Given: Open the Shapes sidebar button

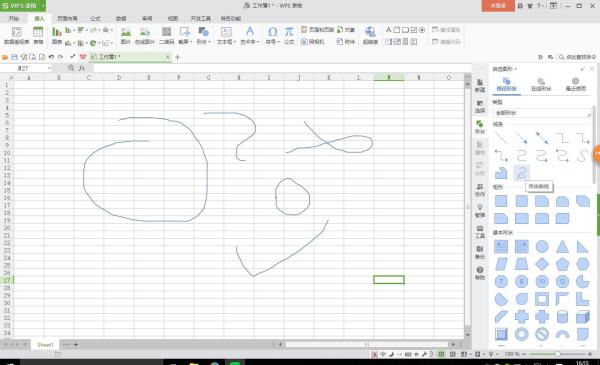Looking at the screenshot, I should (480, 127).
